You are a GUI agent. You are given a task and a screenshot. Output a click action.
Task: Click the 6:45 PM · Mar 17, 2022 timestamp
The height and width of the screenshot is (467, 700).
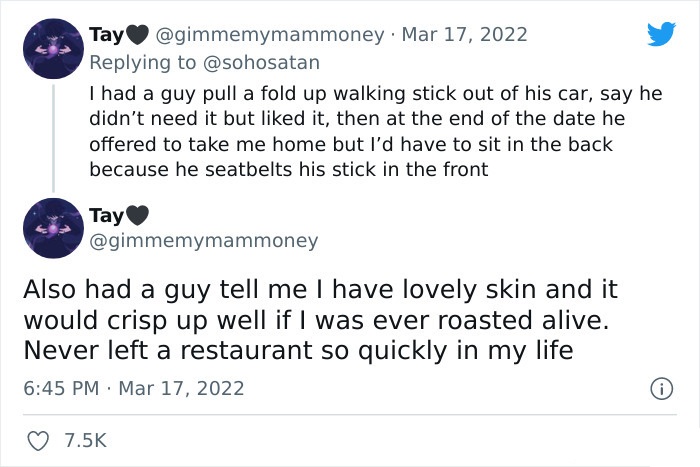tap(134, 388)
